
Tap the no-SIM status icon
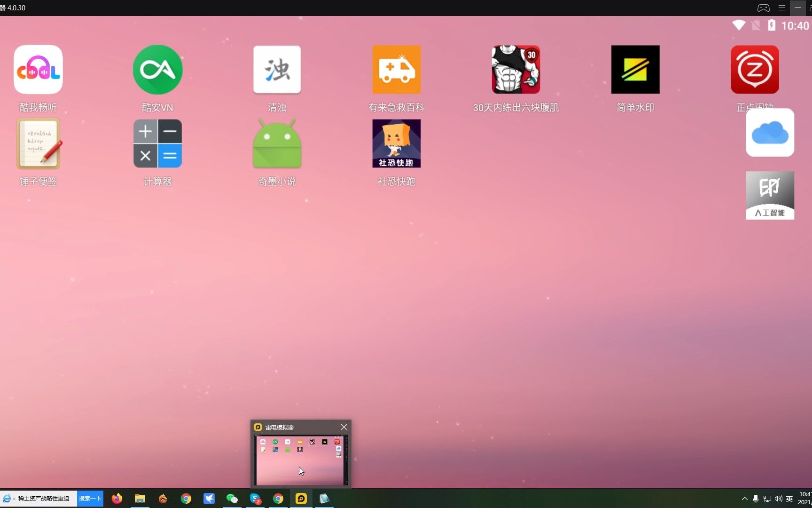(x=756, y=25)
